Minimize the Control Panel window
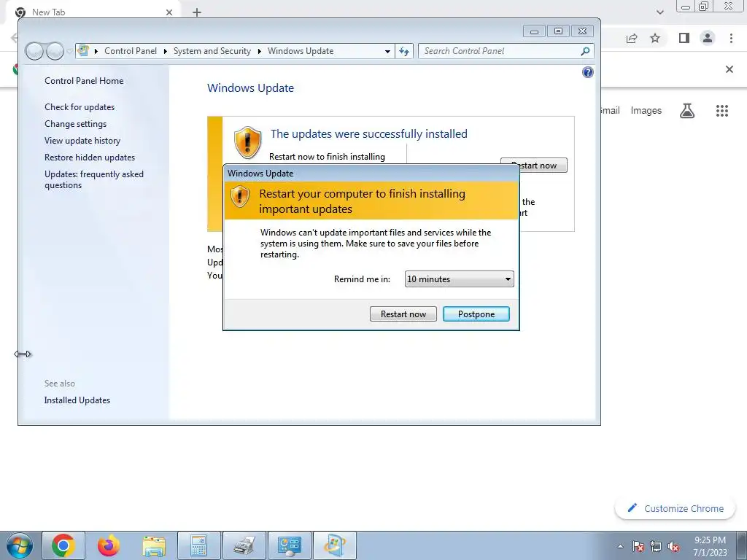Viewport: 747px width, 560px height. (534, 31)
